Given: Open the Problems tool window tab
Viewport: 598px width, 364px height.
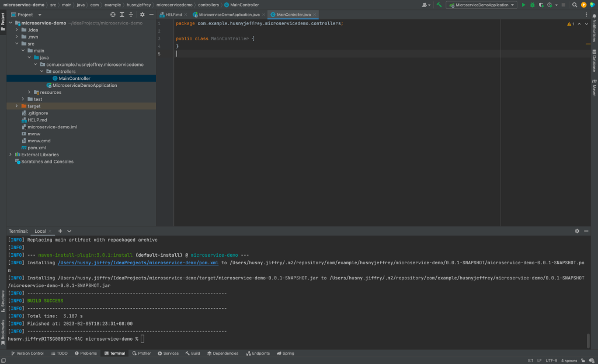Looking at the screenshot, I should [86, 353].
